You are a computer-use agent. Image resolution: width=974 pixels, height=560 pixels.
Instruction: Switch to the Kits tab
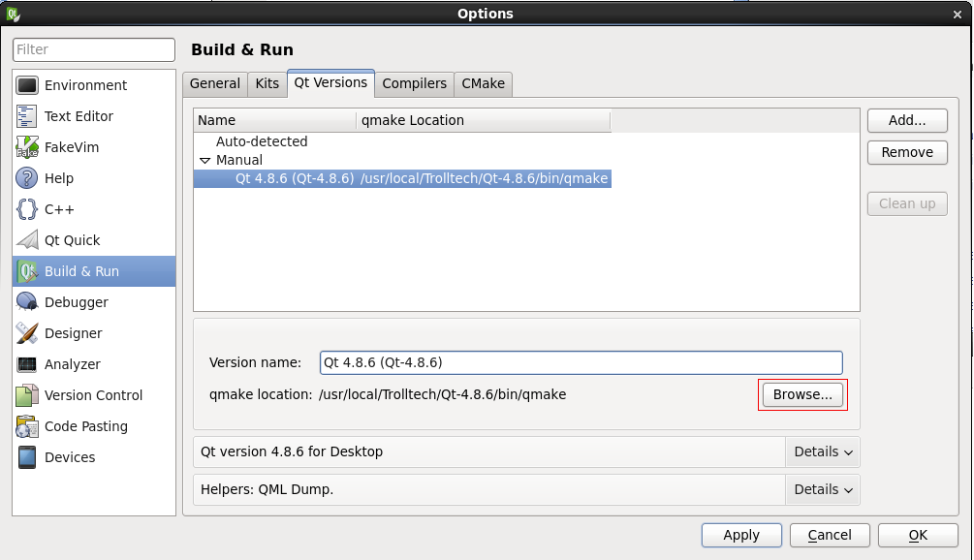[267, 84]
